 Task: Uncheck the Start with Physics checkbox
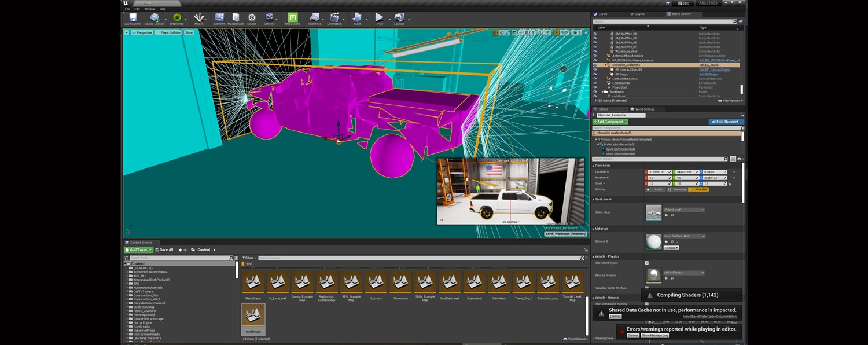[647, 263]
